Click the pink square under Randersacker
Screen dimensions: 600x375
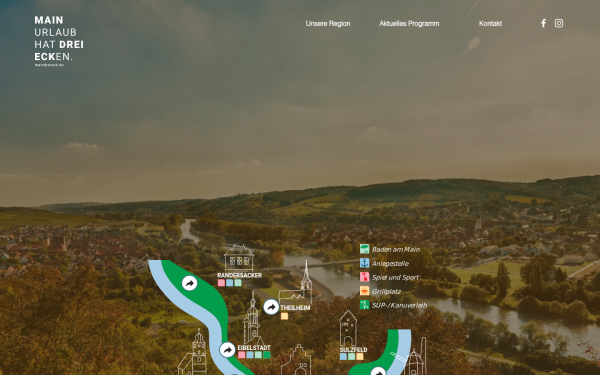click(x=221, y=283)
